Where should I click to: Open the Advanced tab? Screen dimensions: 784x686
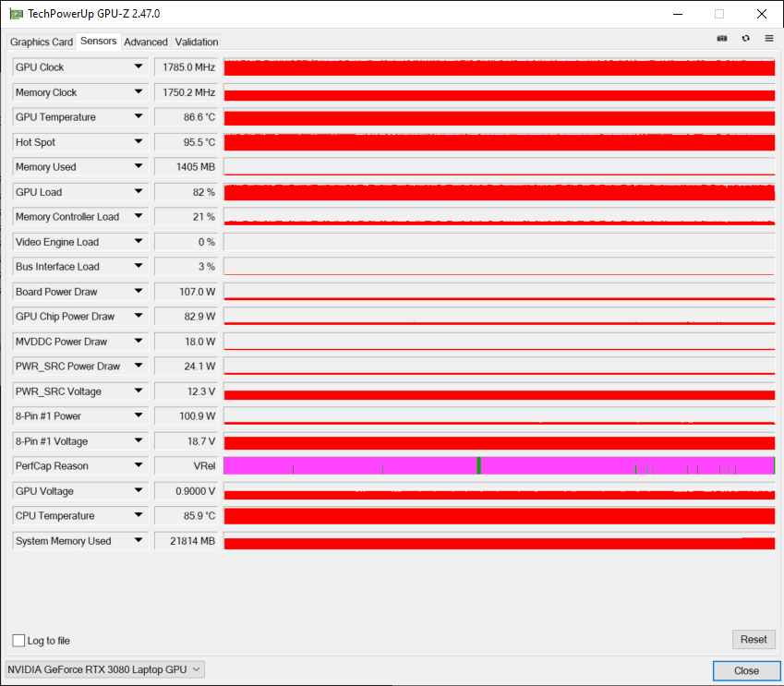coord(146,42)
